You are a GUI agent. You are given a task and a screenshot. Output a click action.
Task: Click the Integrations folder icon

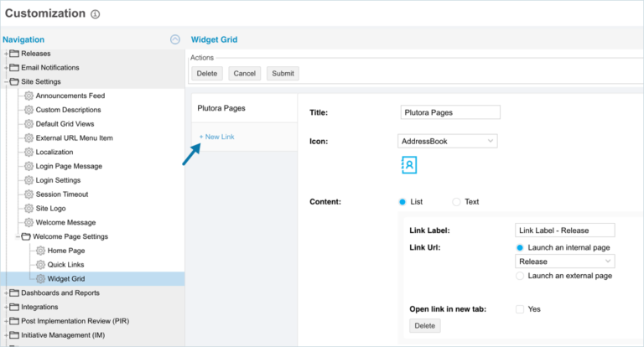click(14, 307)
